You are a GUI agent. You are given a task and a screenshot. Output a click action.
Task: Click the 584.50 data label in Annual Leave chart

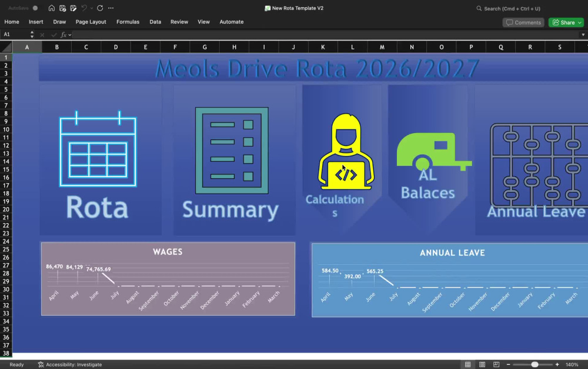tap(330, 271)
